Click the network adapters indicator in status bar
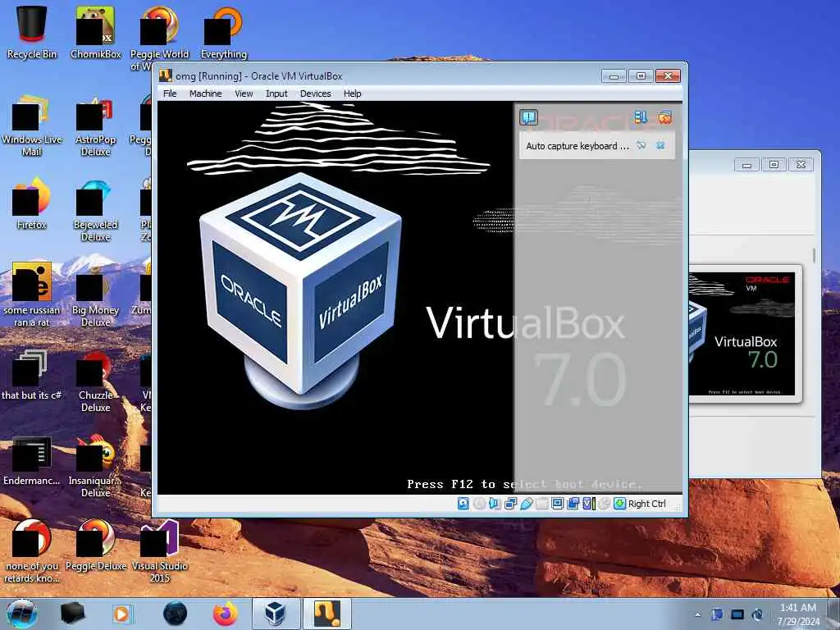The image size is (840, 630). [510, 504]
